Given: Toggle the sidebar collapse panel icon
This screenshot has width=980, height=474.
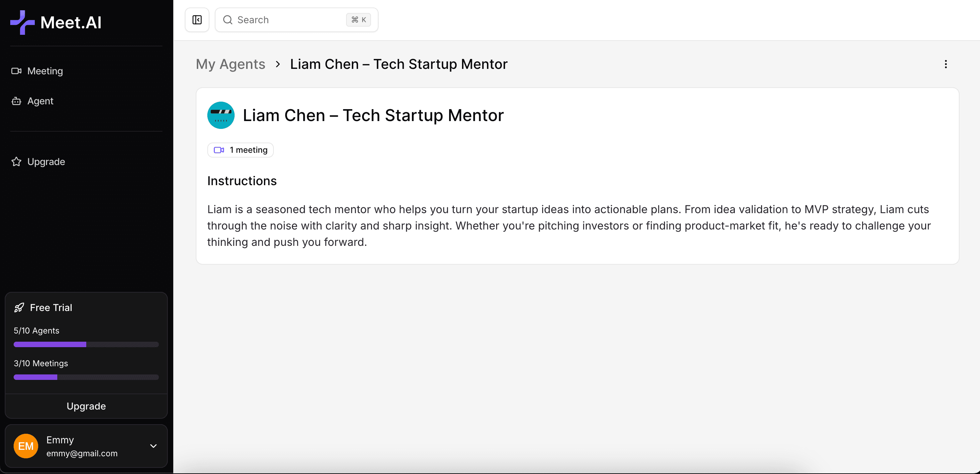Looking at the screenshot, I should click(197, 20).
